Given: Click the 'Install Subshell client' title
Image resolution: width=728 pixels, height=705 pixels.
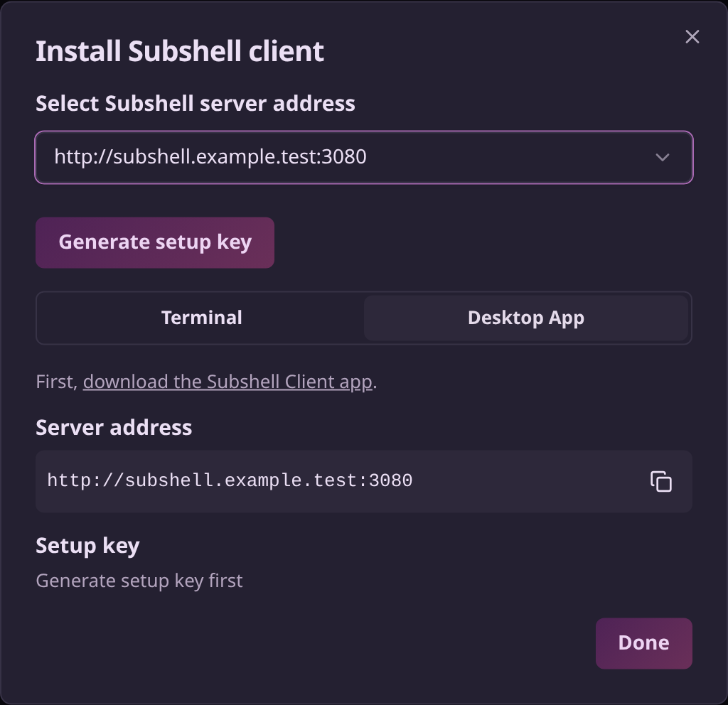Looking at the screenshot, I should click(x=180, y=51).
